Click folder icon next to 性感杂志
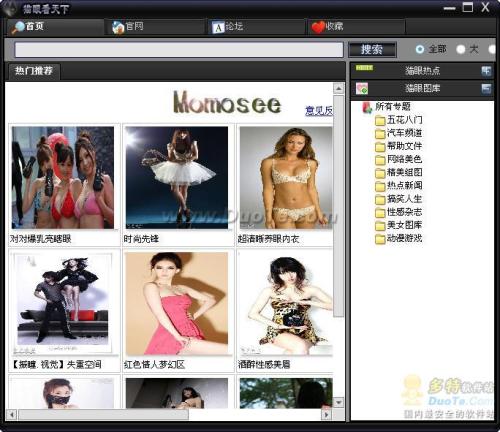The image size is (500, 432). pos(380,212)
